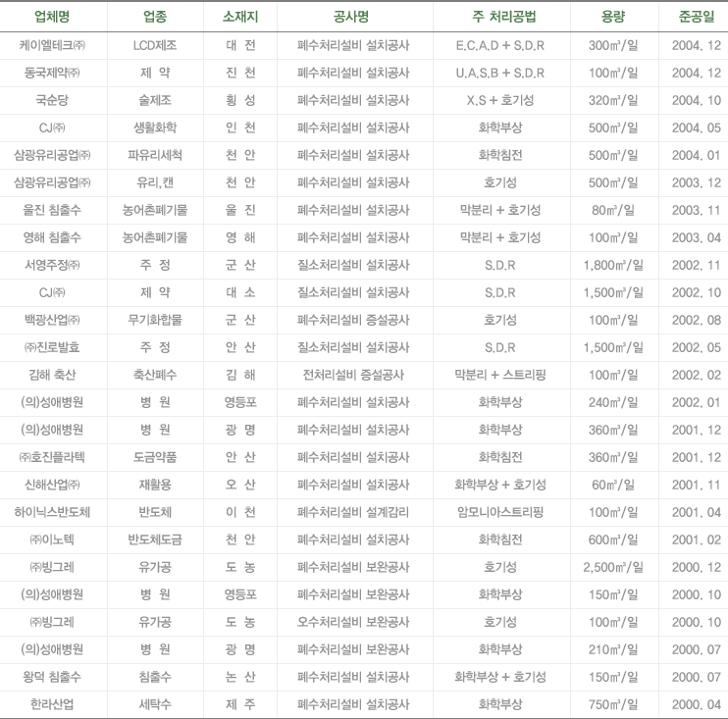Click the 공사명 column header
The width and height of the screenshot is (728, 719).
pos(351,17)
